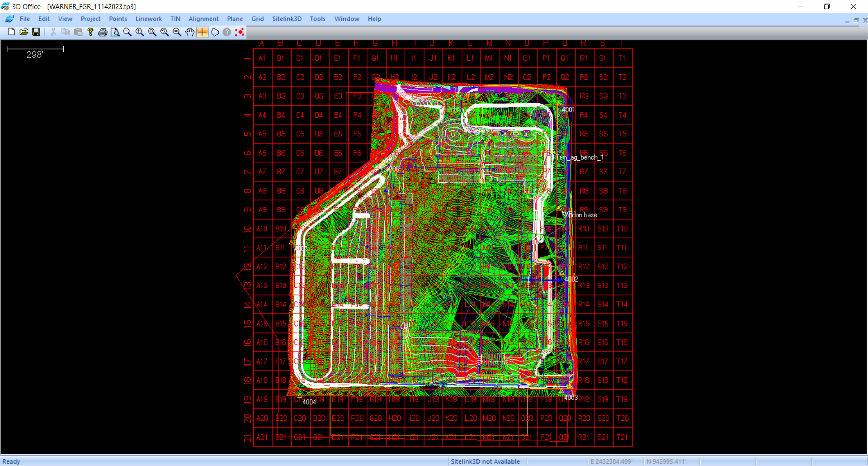Click the Zoom Out magnifier icon
This screenshot has height=466, width=868.
[x=127, y=32]
